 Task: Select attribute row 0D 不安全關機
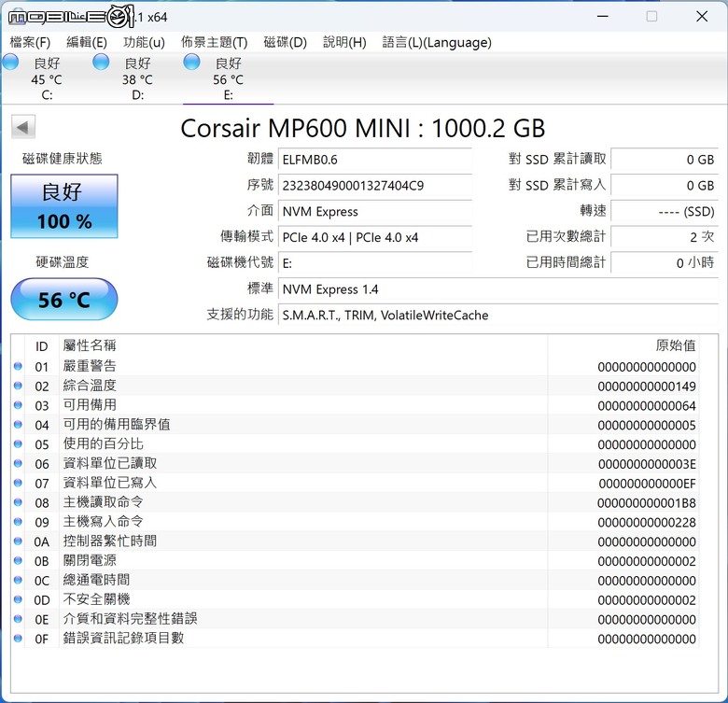click(x=356, y=600)
